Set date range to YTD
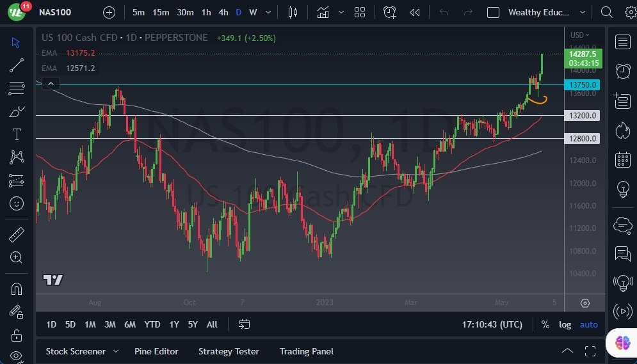This screenshot has height=364, width=637. pos(152,324)
